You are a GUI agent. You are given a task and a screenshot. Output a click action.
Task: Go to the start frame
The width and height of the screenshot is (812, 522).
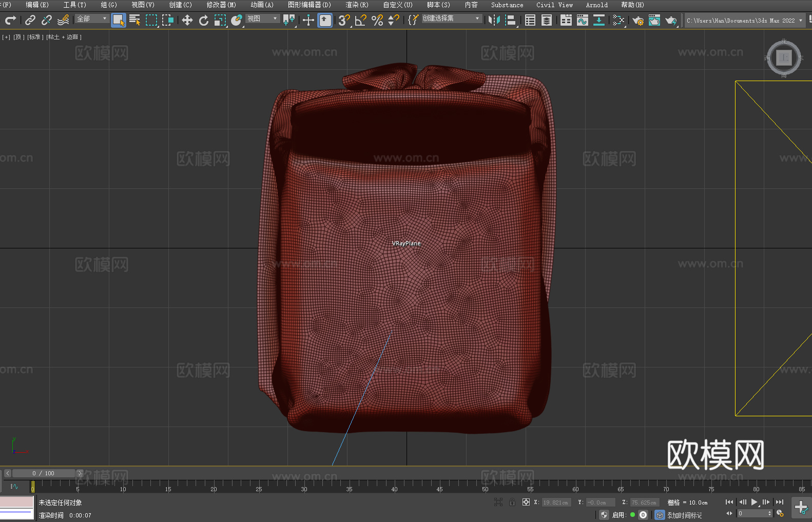click(729, 502)
